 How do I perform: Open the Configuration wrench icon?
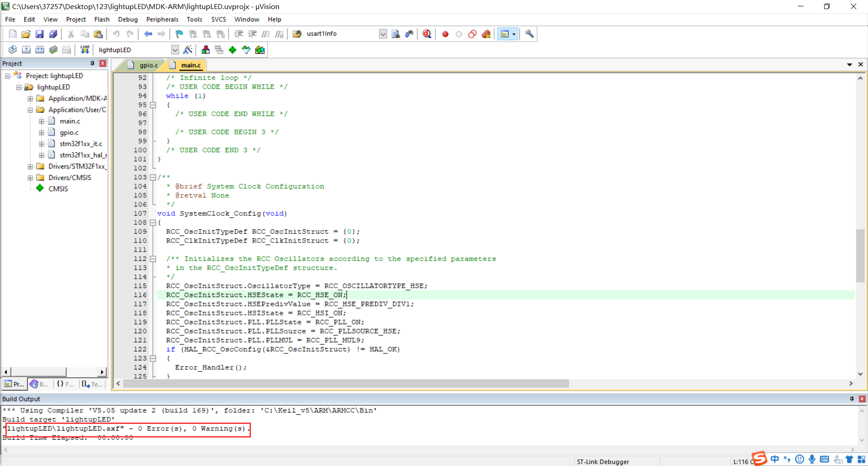(x=529, y=34)
